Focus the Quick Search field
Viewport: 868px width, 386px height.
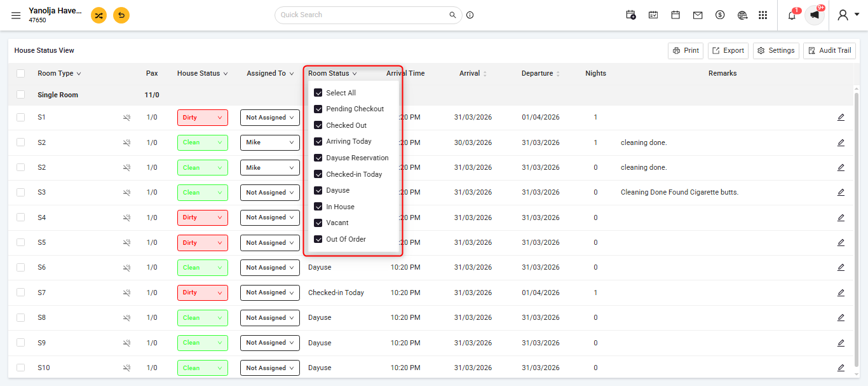point(367,15)
